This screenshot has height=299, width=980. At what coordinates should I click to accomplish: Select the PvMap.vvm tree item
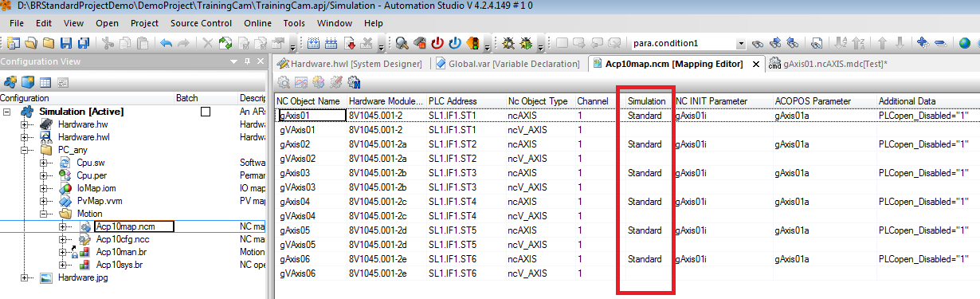pyautogui.click(x=100, y=201)
